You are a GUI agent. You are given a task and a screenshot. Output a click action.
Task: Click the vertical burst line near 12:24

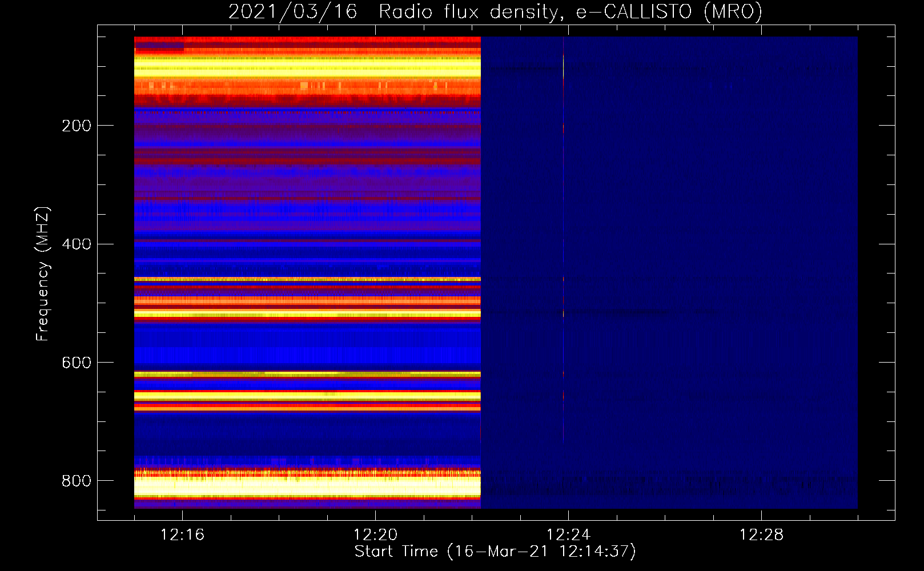click(x=564, y=240)
